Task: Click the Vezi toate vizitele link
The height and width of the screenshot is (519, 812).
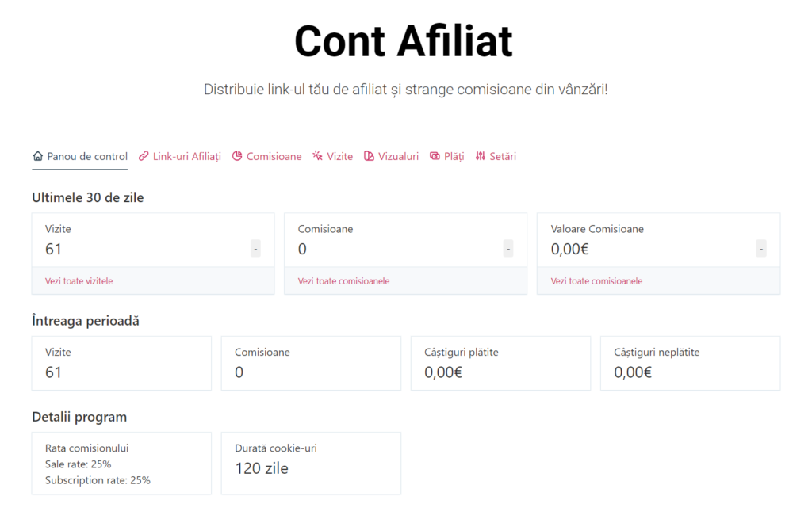Action: pyautogui.click(x=79, y=280)
